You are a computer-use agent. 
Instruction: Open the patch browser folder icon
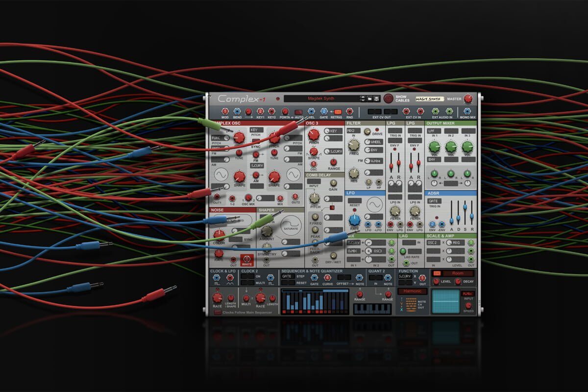pyautogui.click(x=370, y=99)
